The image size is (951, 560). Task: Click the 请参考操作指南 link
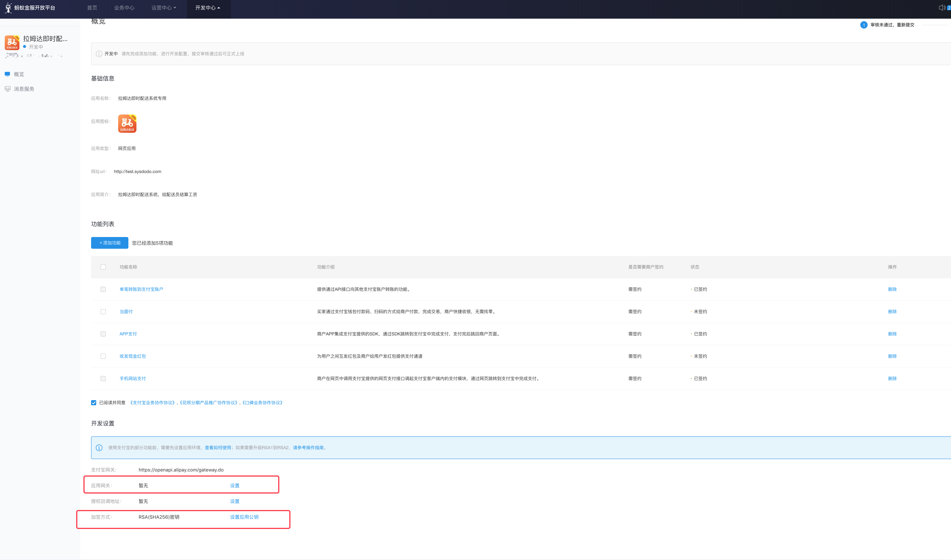[x=308, y=448]
